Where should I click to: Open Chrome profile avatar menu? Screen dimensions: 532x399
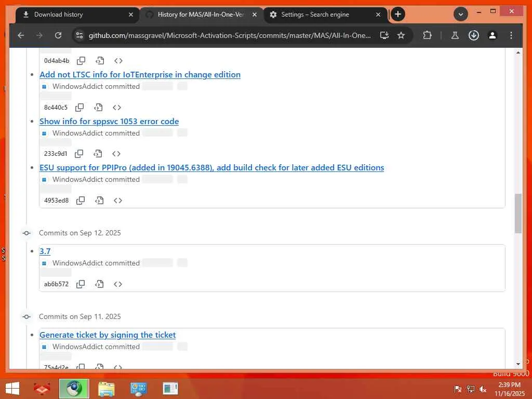[493, 35]
